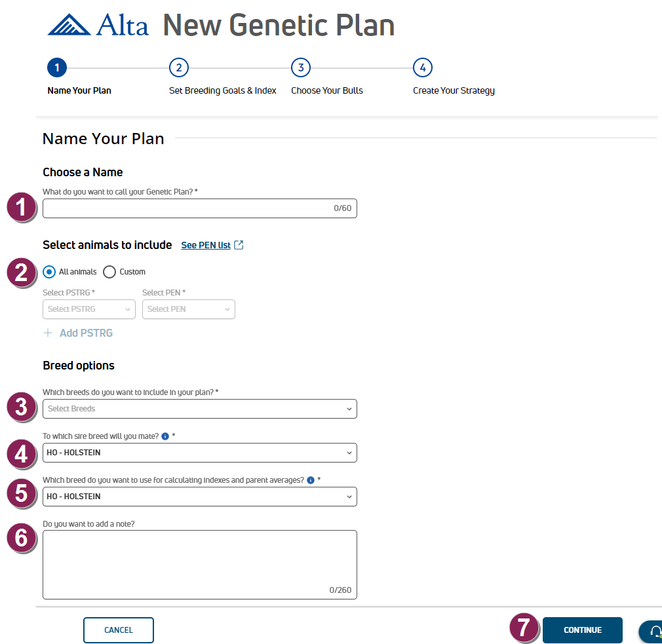Click the external link icon beside See PEN list

239,245
